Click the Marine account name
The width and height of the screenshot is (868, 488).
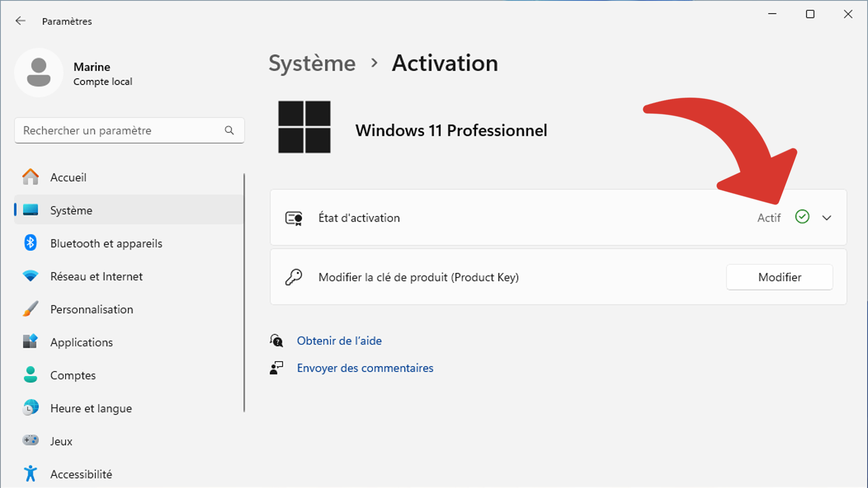pyautogui.click(x=92, y=67)
